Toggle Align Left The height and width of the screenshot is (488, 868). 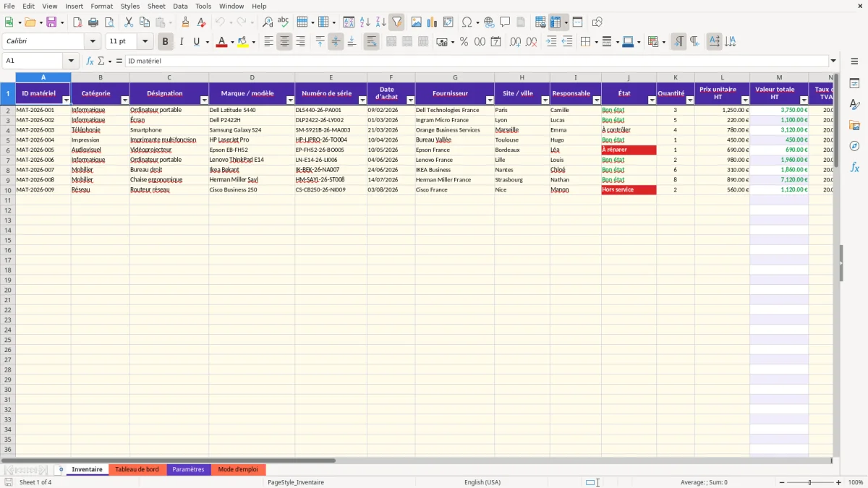268,42
